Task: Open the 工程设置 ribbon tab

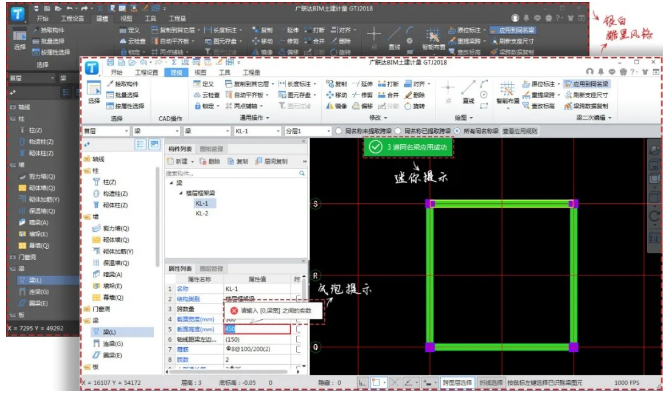Action: 146,72
